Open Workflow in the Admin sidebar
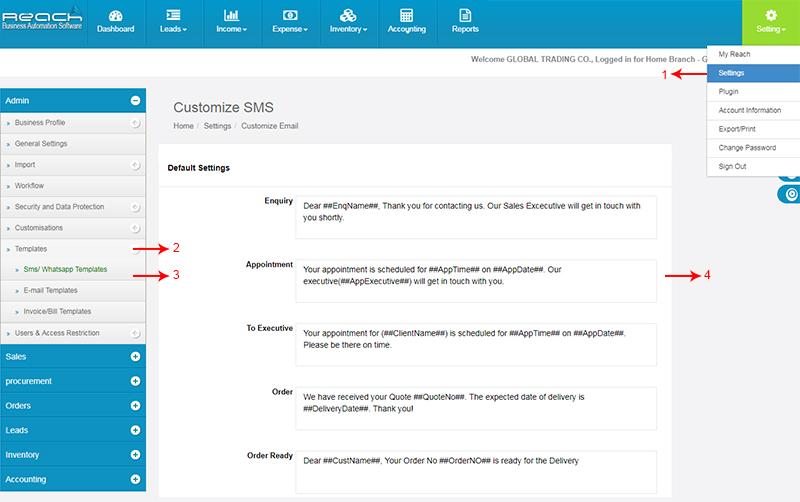800x502 pixels. point(29,186)
